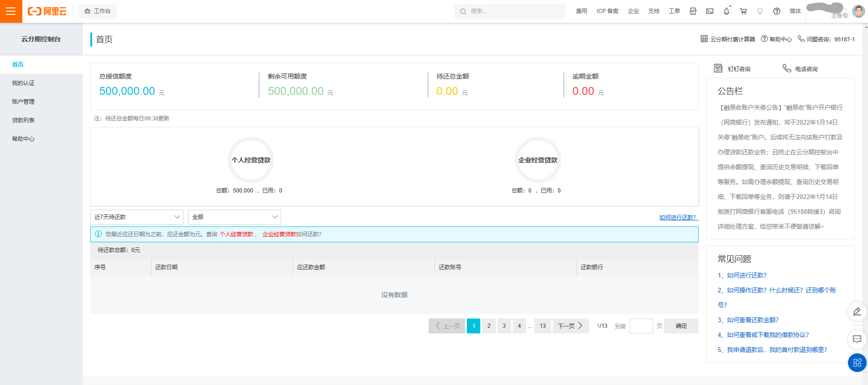
Task: Open 电话咨询 consultation text
Action: tap(807, 69)
